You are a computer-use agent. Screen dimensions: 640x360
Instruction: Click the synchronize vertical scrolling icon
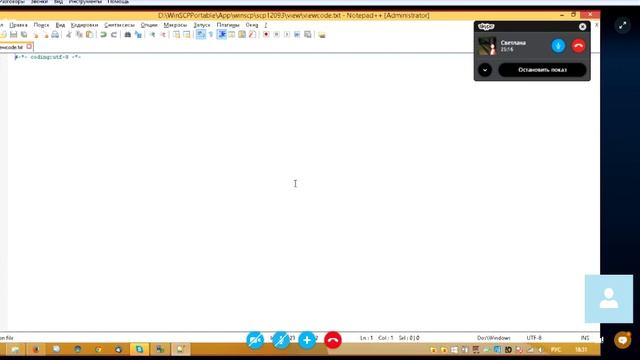(x=176, y=35)
